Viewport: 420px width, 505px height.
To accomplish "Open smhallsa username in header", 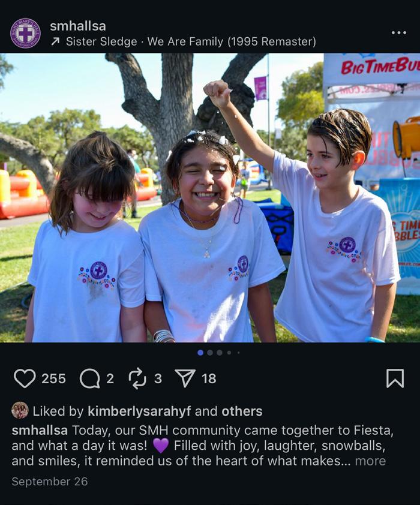I will coord(78,26).
